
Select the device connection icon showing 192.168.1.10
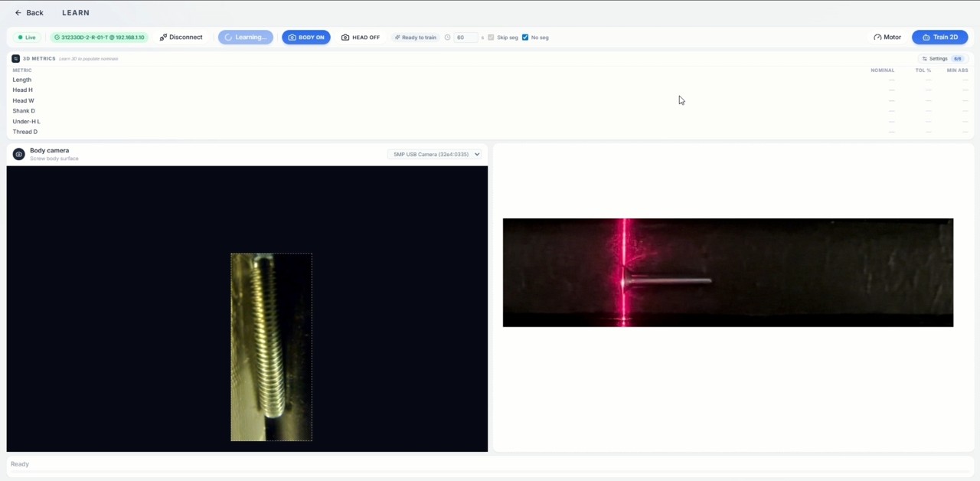(x=58, y=37)
